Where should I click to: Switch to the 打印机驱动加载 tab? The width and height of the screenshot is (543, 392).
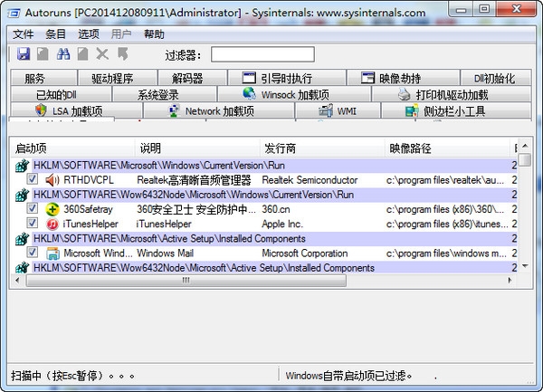452,94
